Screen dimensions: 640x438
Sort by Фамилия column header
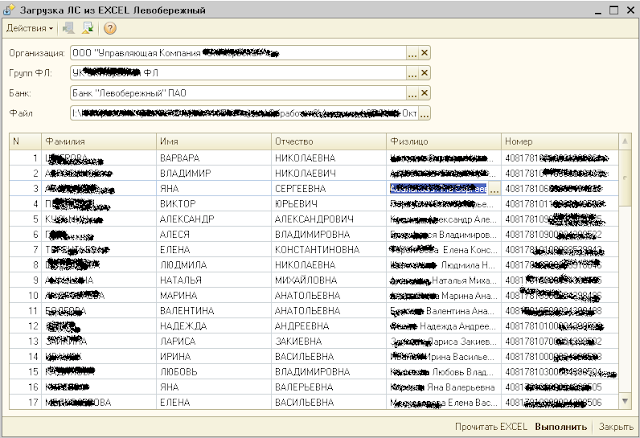[x=99, y=142]
